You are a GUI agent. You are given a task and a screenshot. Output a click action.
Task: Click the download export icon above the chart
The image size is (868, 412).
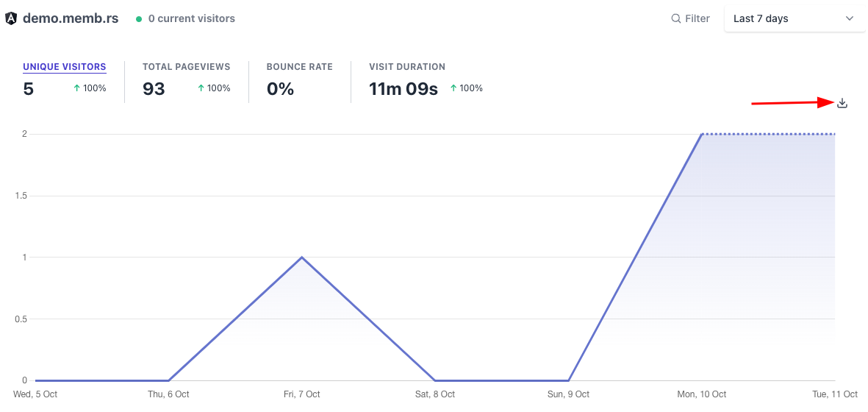[842, 104]
